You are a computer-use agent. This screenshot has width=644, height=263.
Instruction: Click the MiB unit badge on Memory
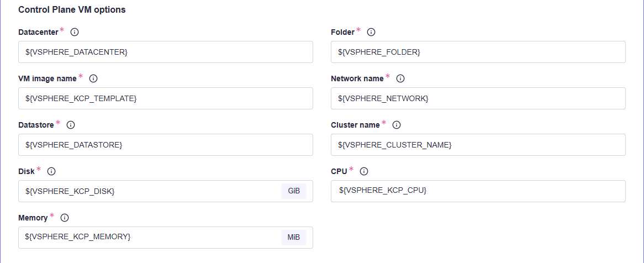tap(294, 238)
